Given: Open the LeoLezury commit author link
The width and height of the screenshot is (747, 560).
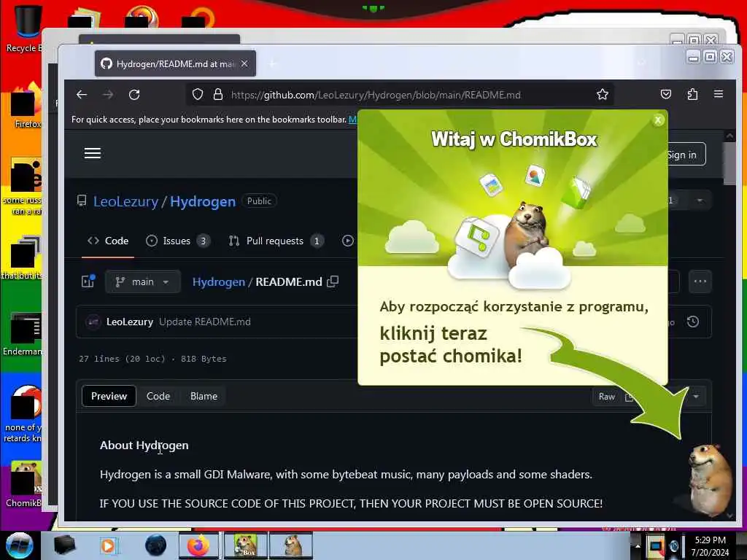Looking at the screenshot, I should pyautogui.click(x=130, y=322).
